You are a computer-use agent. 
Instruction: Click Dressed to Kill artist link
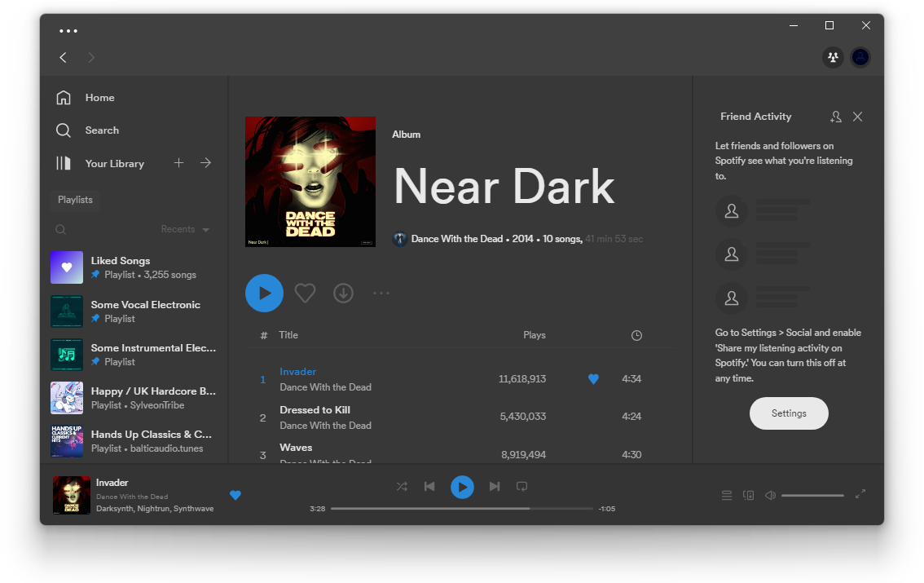click(x=325, y=426)
